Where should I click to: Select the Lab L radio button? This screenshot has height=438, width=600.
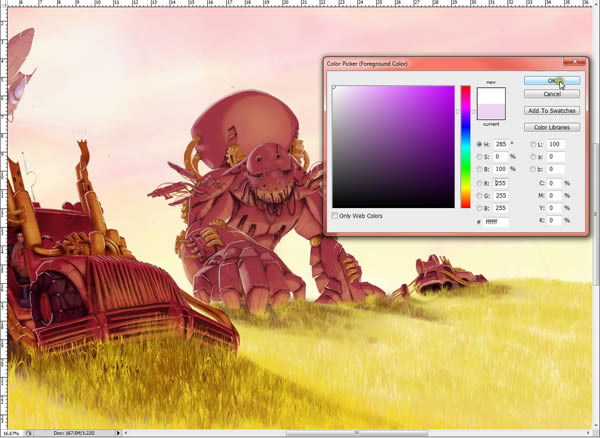533,144
